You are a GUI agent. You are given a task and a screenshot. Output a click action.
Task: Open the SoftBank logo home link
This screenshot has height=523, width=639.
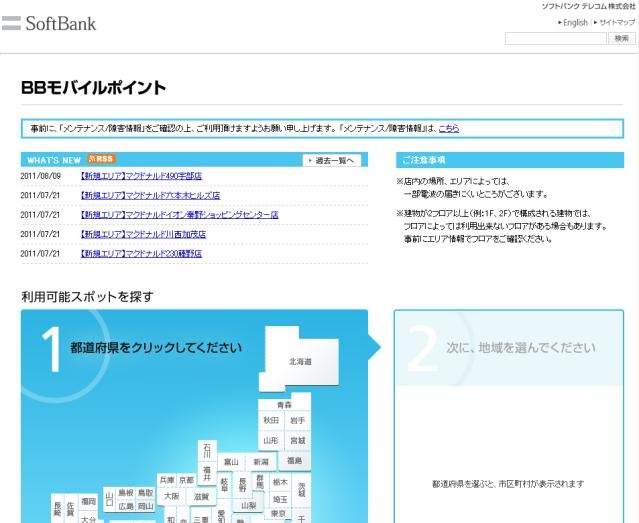click(49, 23)
